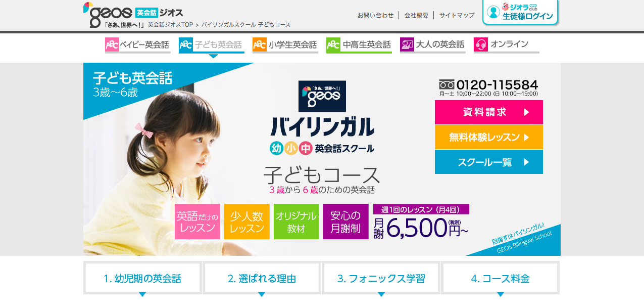Click the pink ABC icon for ベイビー英会話
This screenshot has width=644, height=308.
(x=112, y=45)
